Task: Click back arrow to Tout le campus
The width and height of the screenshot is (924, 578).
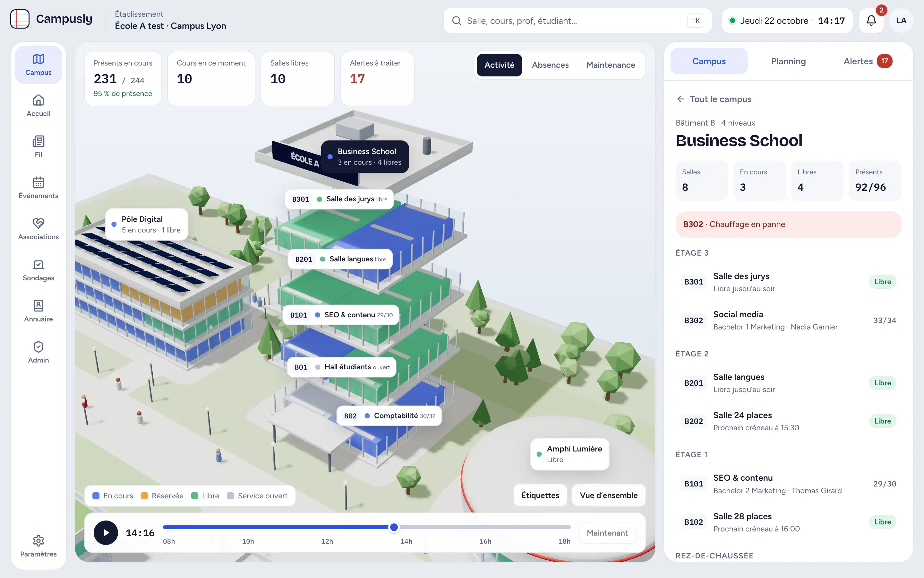Action: (680, 99)
